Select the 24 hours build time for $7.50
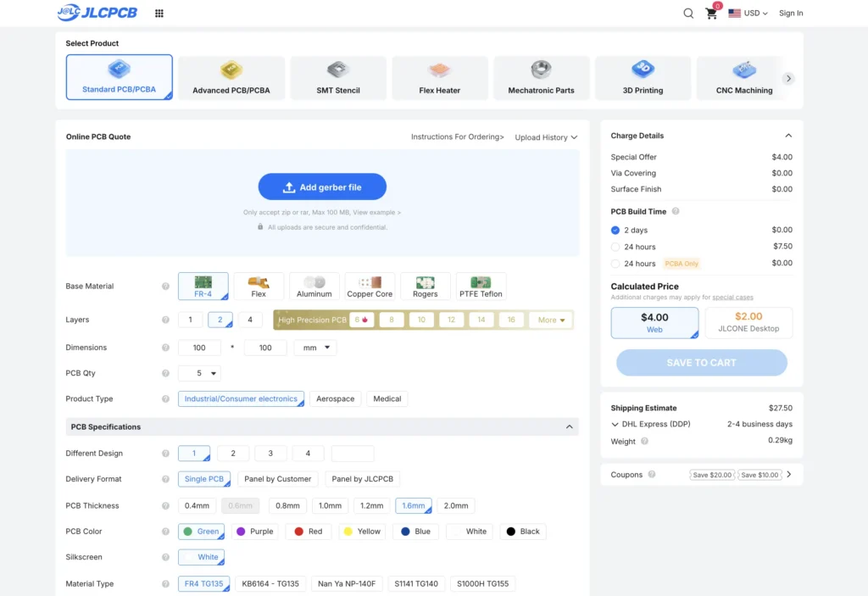The image size is (868, 596). pyautogui.click(x=615, y=247)
